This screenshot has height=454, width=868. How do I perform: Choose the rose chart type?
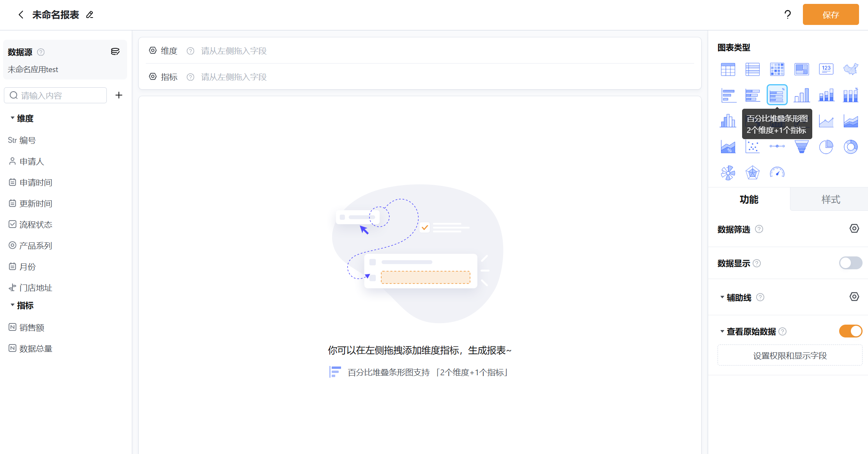pos(728,173)
